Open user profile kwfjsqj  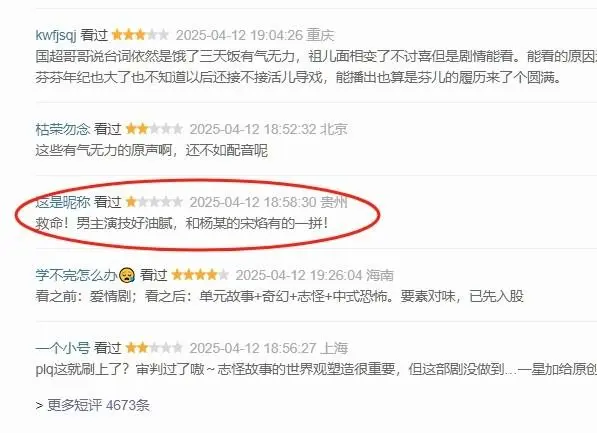(56, 35)
